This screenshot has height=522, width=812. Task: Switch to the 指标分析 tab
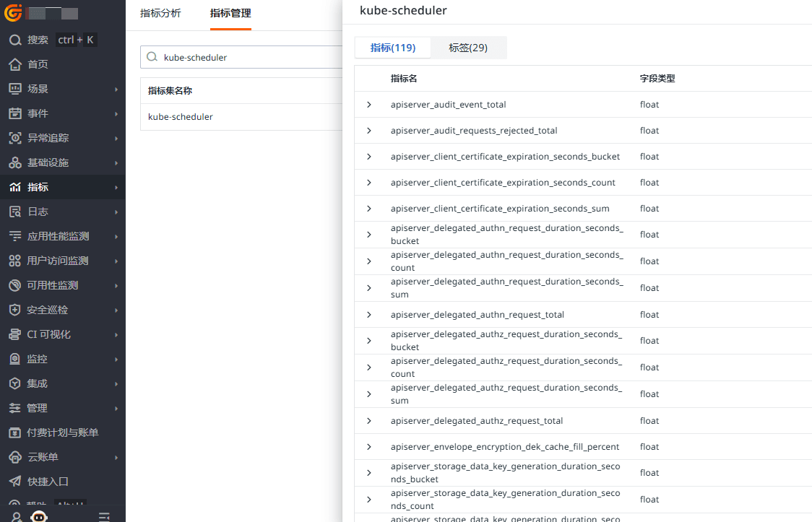160,13
